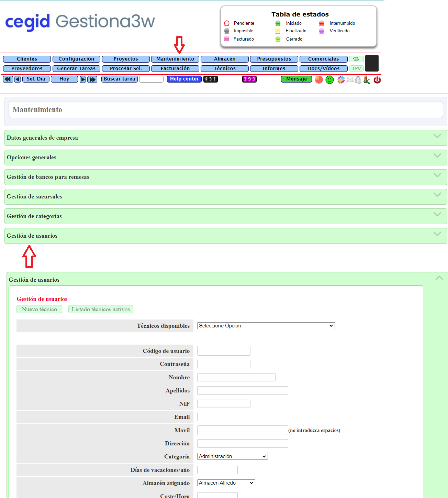Screen dimensions: 448x498
Task: Open the Almacén asignado dropdown
Action: [226, 483]
